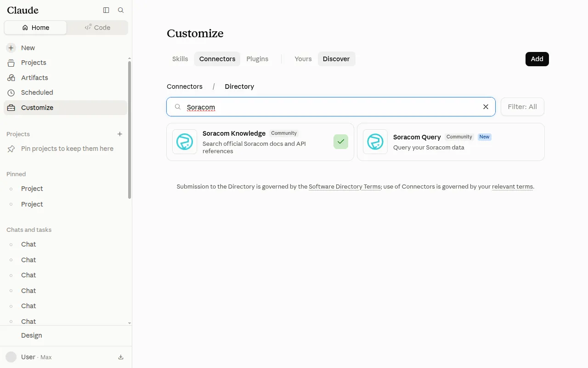Start a new chat with the plus icon
Image resolution: width=588 pixels, height=368 pixels.
(x=11, y=48)
